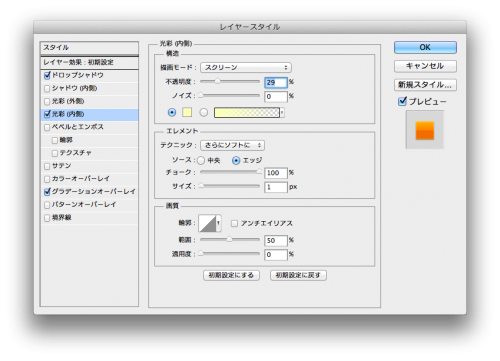Click the キャンセル button
Image resolution: width=500 pixels, height=361 pixels.
(x=425, y=66)
